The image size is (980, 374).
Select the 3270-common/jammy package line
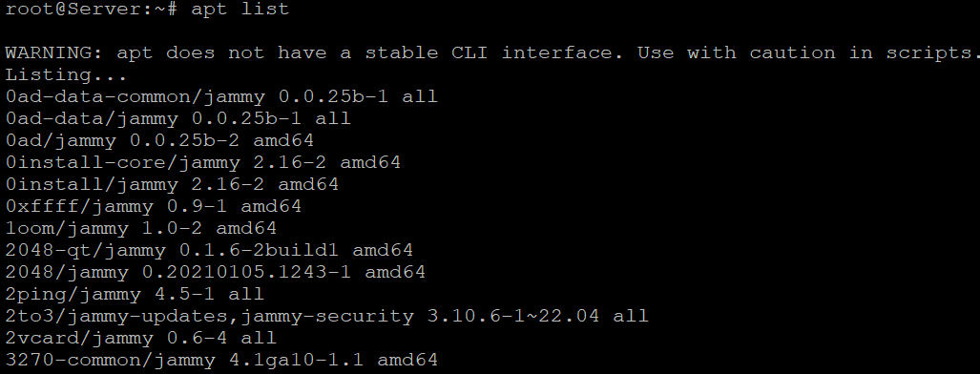click(x=221, y=361)
